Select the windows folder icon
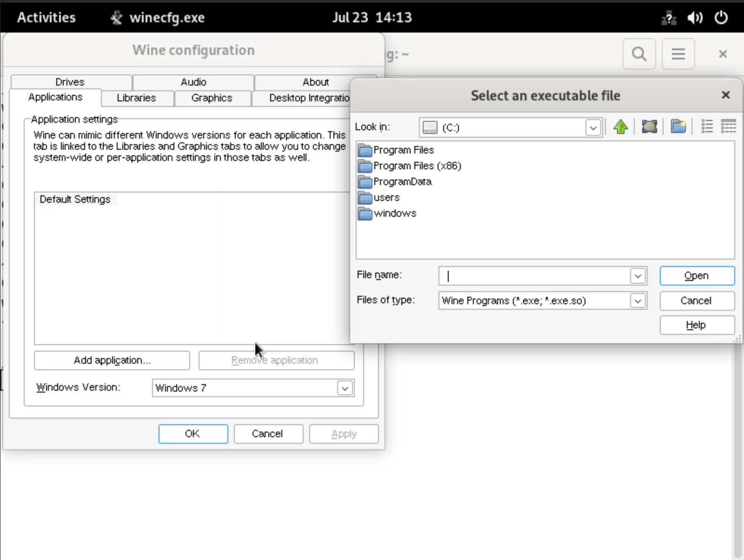 365,213
